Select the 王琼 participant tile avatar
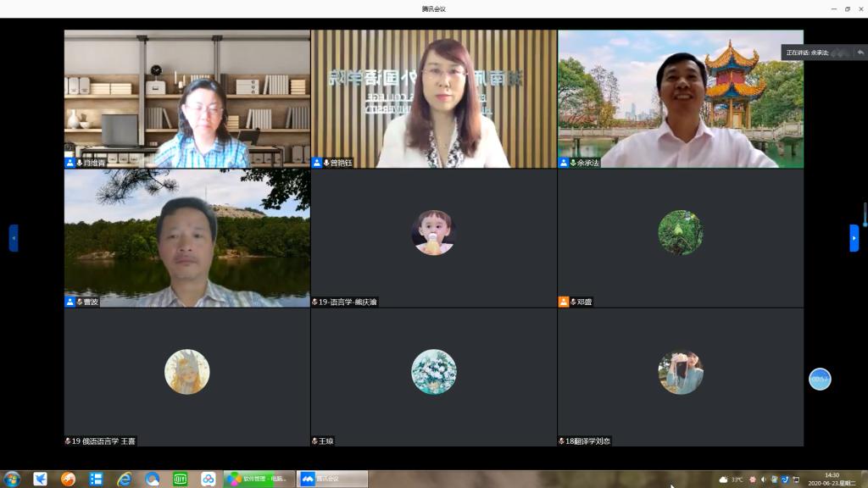The height and width of the screenshot is (488, 868). (433, 372)
